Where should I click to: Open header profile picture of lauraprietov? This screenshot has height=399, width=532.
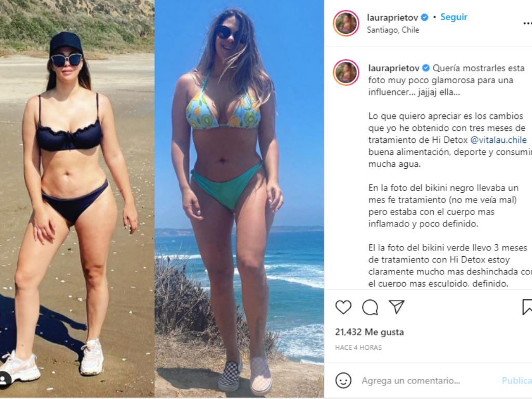point(345,23)
